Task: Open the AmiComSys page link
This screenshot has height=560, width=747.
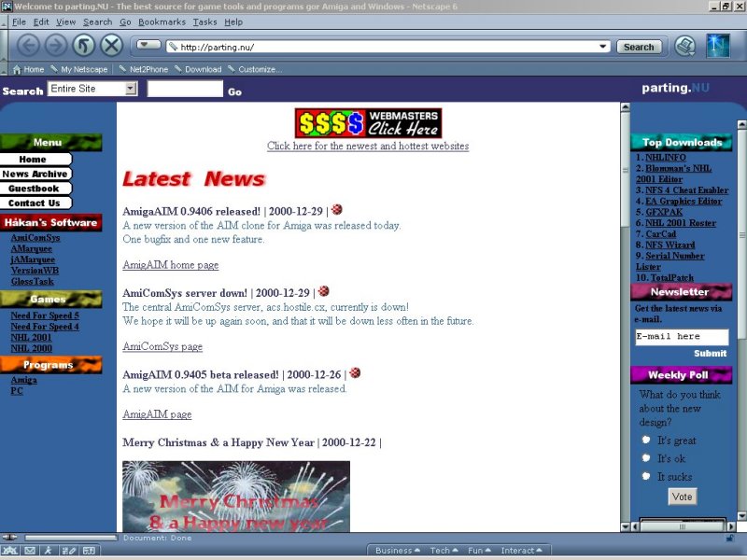Action: click(162, 346)
